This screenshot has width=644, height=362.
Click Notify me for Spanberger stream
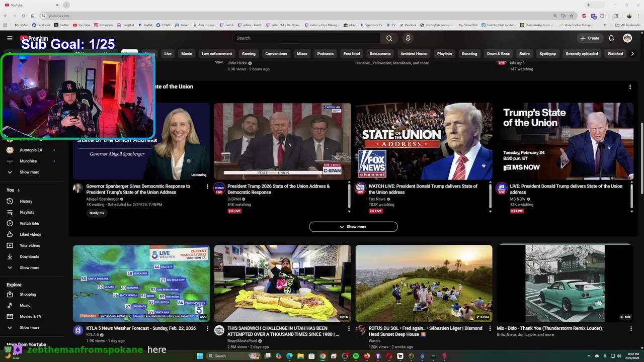point(97,213)
